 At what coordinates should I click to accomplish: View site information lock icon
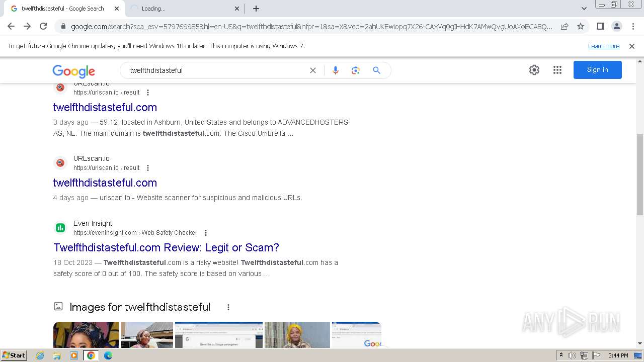63,27
